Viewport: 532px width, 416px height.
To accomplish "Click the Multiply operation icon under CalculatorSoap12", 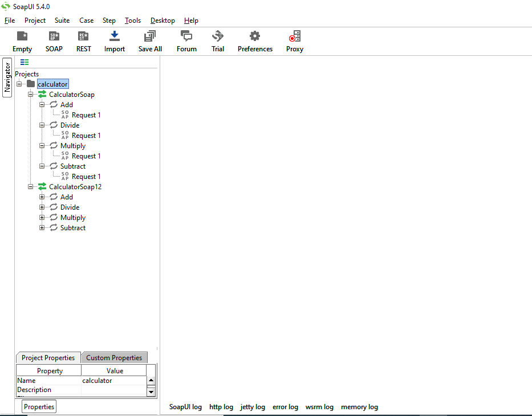I will tap(54, 217).
